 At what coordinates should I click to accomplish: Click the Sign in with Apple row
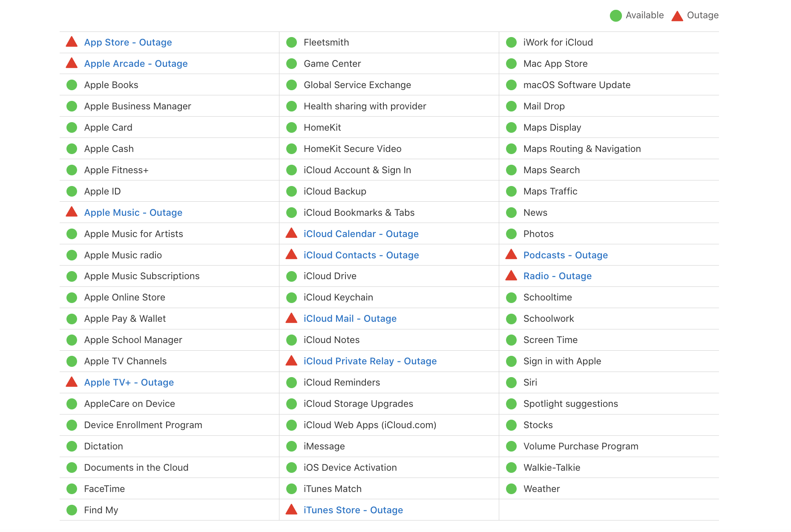click(x=562, y=361)
